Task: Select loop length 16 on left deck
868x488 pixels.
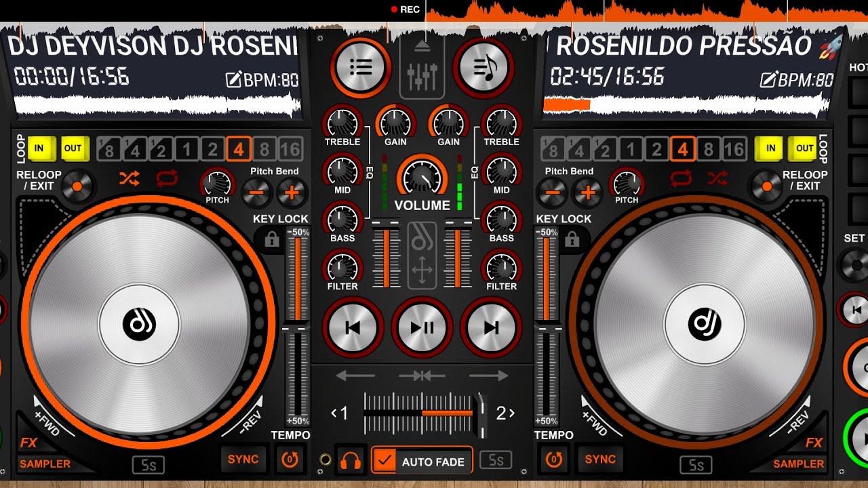Action: pyautogui.click(x=290, y=149)
